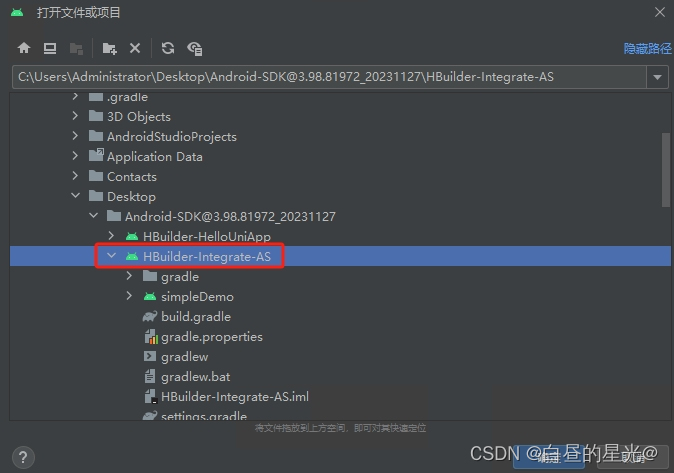The image size is (674, 473).
Task: Collapse the Android-SDK@3.98.81972_20231127 folder
Action: click(93, 216)
